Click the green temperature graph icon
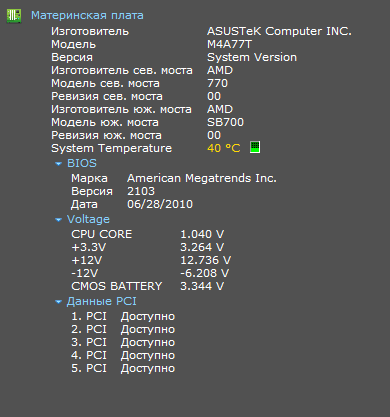 [255, 147]
